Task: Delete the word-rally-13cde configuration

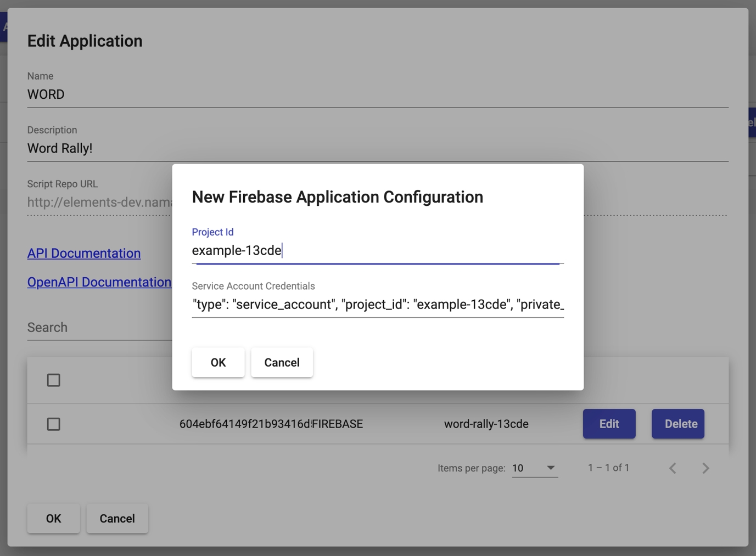Action: pyautogui.click(x=677, y=424)
